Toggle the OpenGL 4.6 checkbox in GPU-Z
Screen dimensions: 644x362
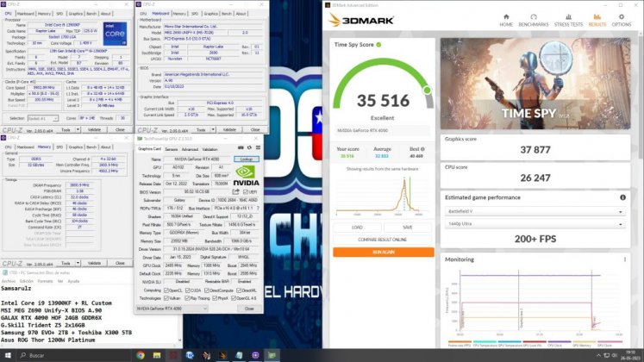(x=234, y=298)
